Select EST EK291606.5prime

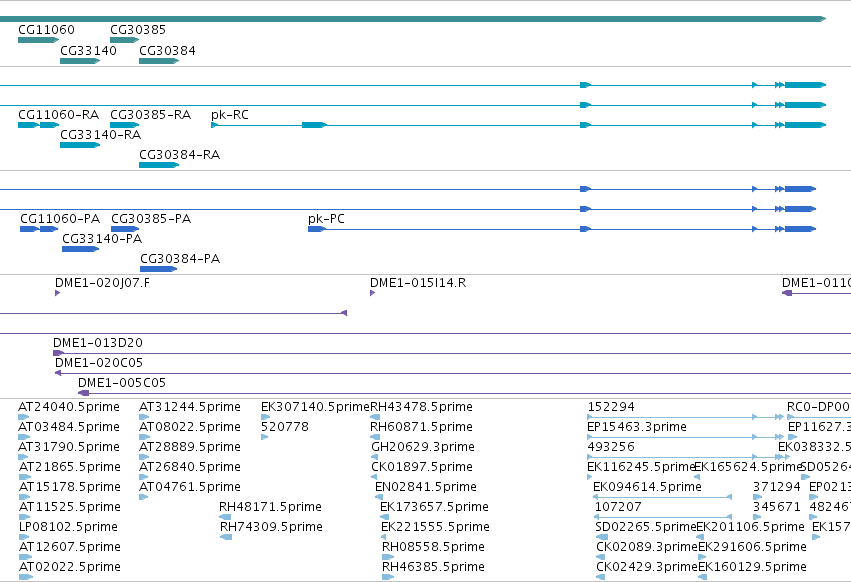click(x=752, y=547)
